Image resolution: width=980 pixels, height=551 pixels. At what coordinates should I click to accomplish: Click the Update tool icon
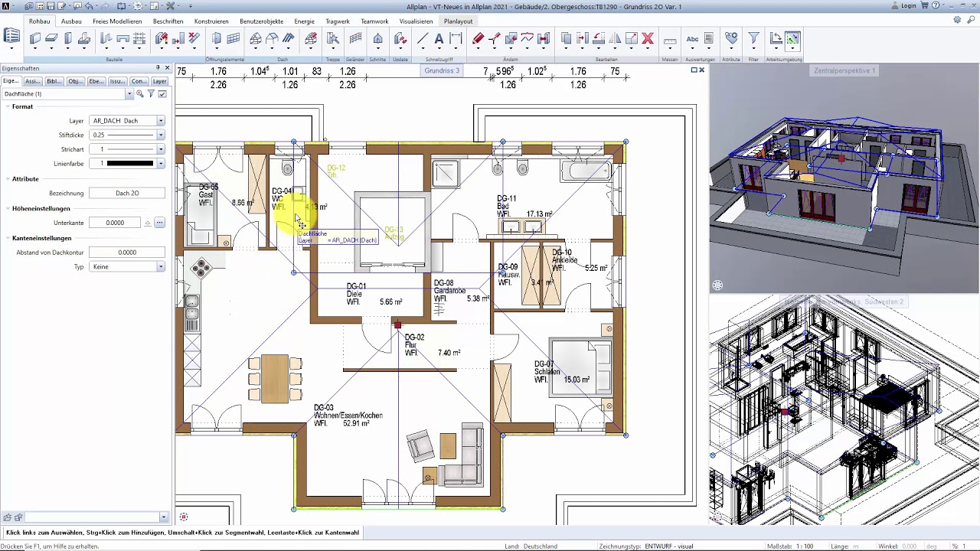[x=400, y=38]
